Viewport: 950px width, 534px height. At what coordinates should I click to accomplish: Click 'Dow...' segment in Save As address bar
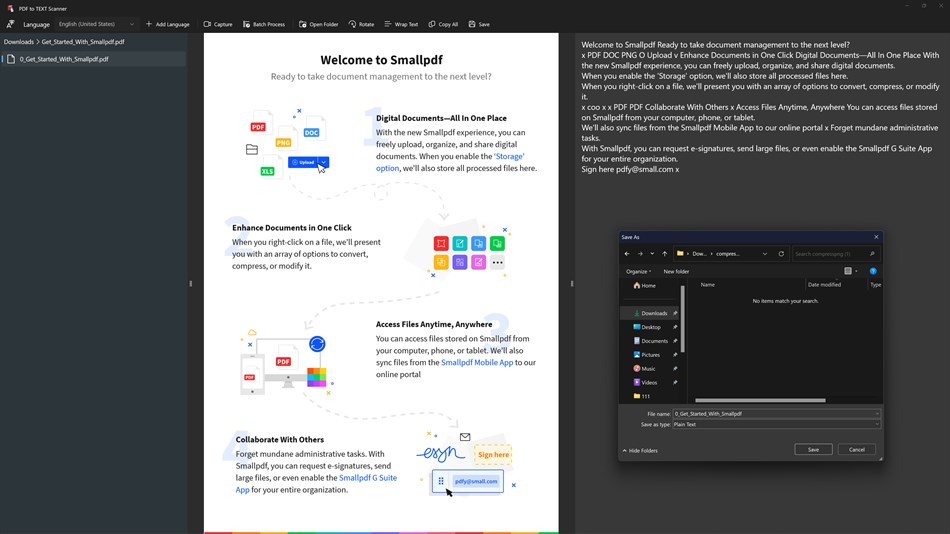[x=699, y=254]
